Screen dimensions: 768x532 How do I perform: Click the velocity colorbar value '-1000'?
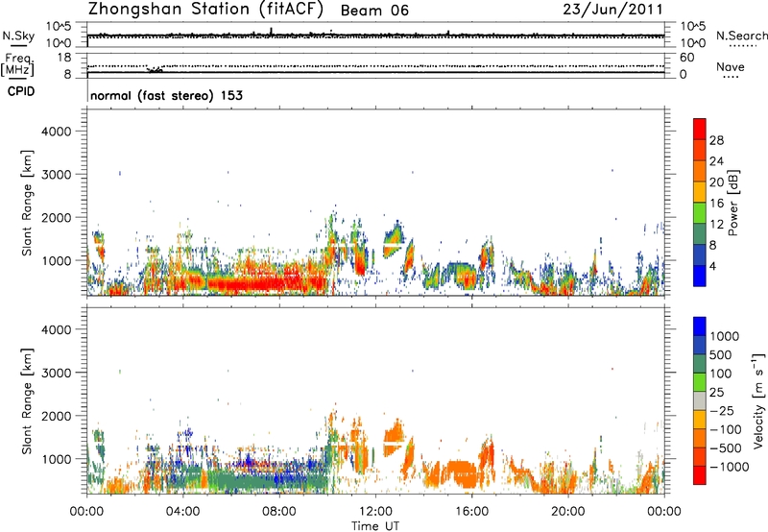click(x=729, y=467)
